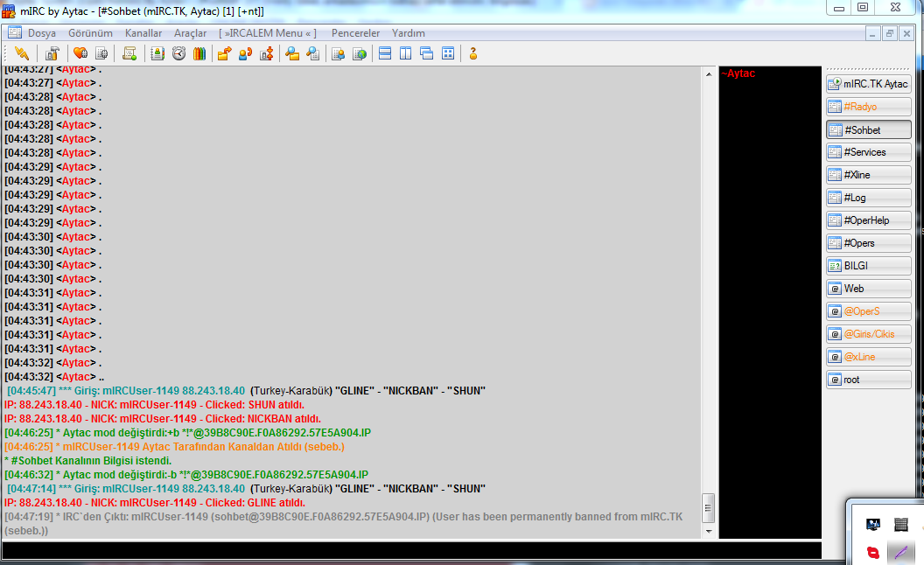924x565 pixels.
Task: Cascade windows via toolbar icon
Action: [x=427, y=53]
